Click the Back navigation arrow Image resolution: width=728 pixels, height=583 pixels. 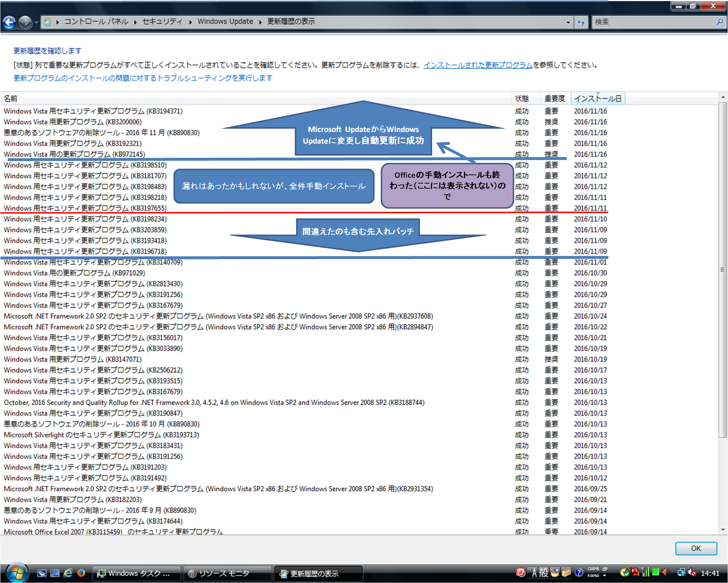[x=9, y=22]
